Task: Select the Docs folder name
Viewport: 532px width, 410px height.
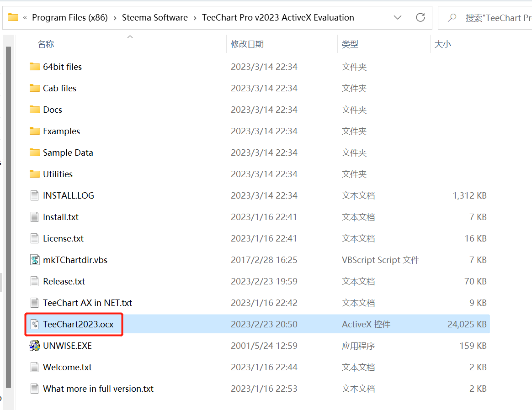Action: [x=53, y=110]
